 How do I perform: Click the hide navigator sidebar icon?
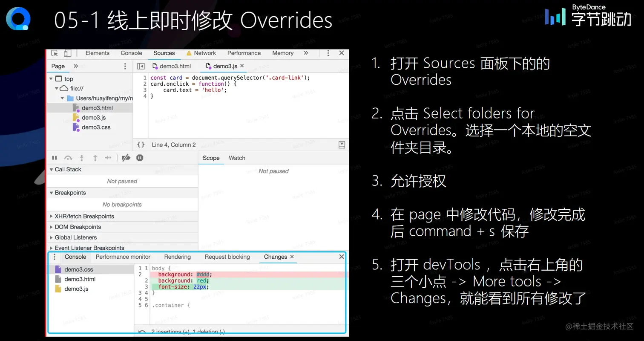(141, 66)
